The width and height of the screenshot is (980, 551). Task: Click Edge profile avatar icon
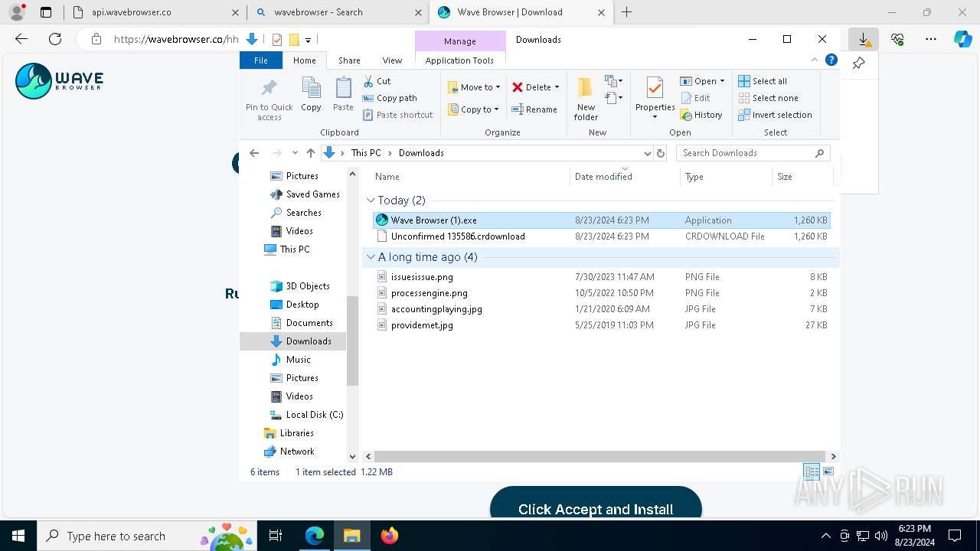pos(17,12)
